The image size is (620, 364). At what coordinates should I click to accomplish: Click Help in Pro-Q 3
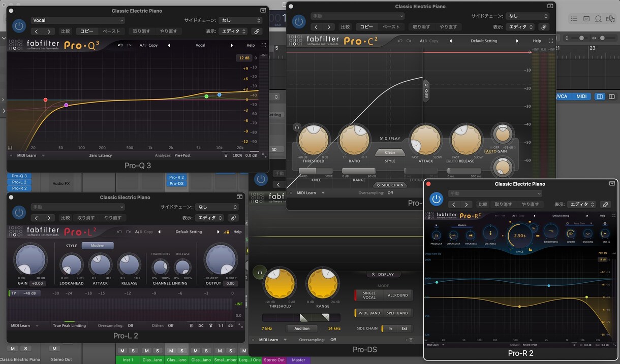tap(251, 45)
